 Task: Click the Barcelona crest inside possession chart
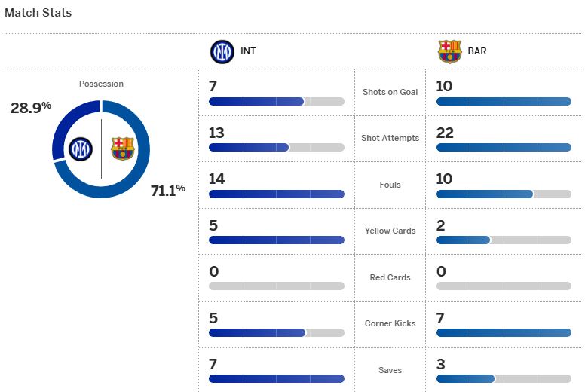tap(123, 149)
